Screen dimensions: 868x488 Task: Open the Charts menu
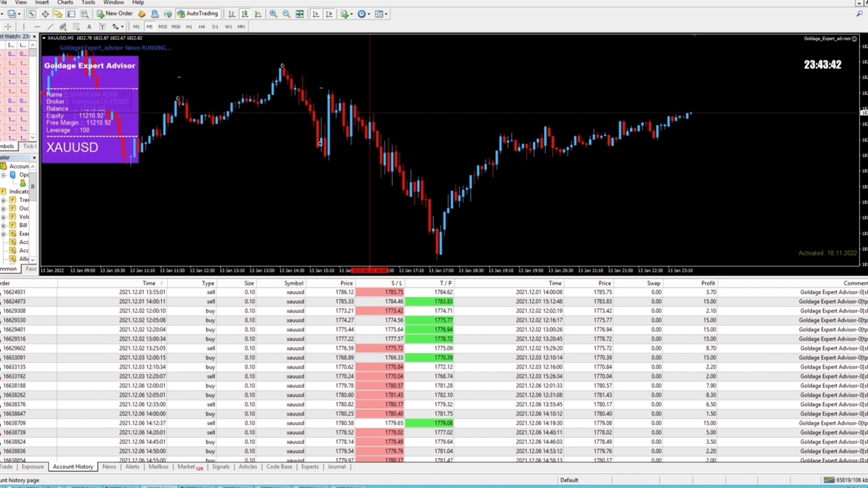(65, 3)
